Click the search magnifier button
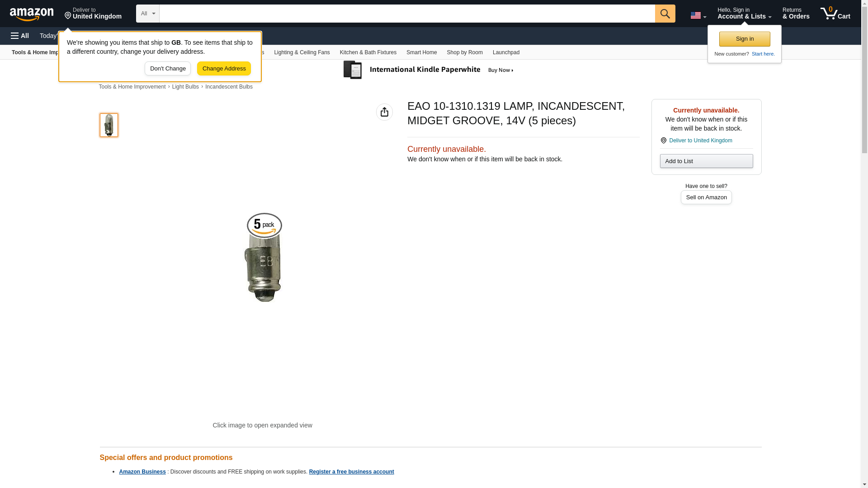Screen dimensions: 868x488 pos(665,14)
